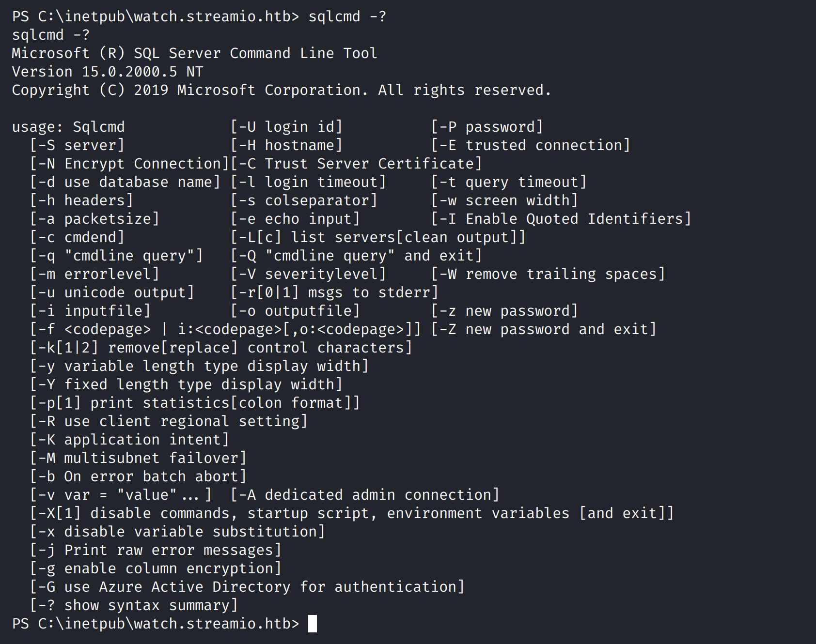Image resolution: width=816 pixels, height=644 pixels.
Task: Click the "[-g enable column encryption]" line
Action: pos(156,568)
